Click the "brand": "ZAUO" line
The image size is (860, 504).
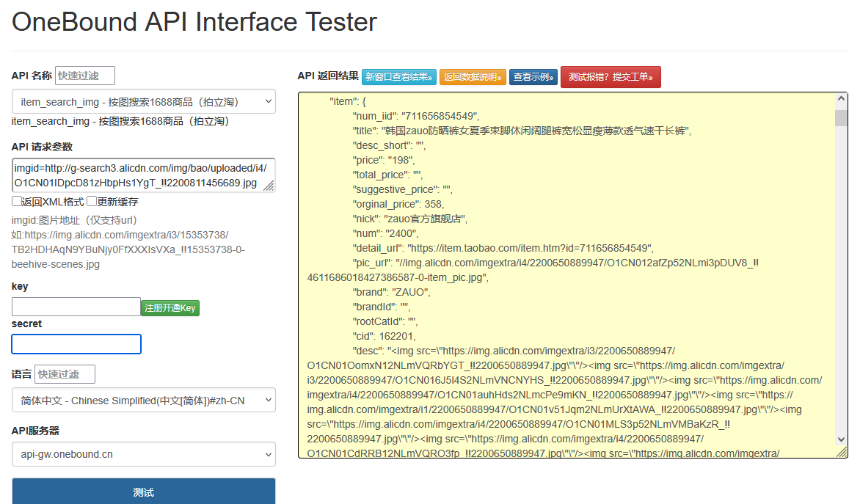[x=391, y=292]
